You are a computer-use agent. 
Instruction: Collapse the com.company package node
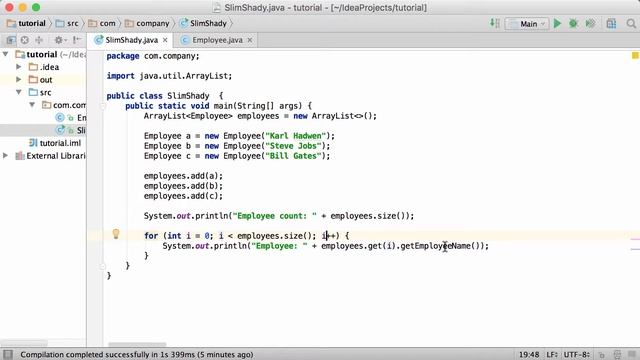[x=32, y=105]
